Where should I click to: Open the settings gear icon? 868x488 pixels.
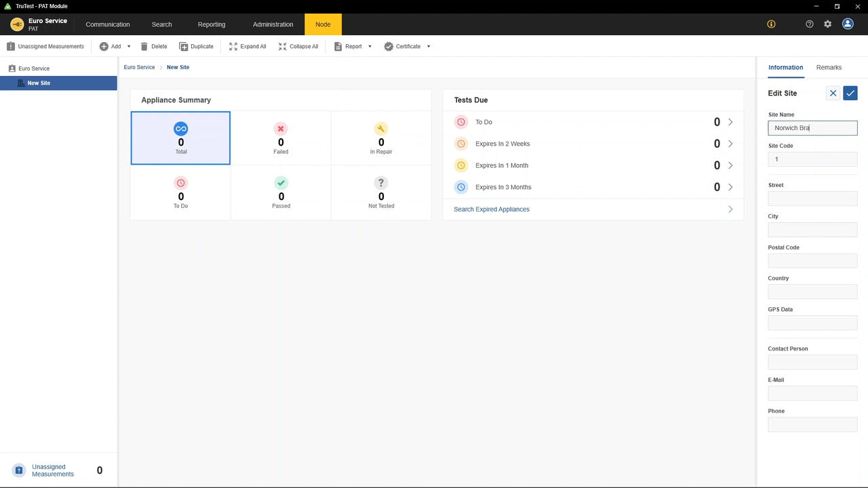[x=827, y=24]
